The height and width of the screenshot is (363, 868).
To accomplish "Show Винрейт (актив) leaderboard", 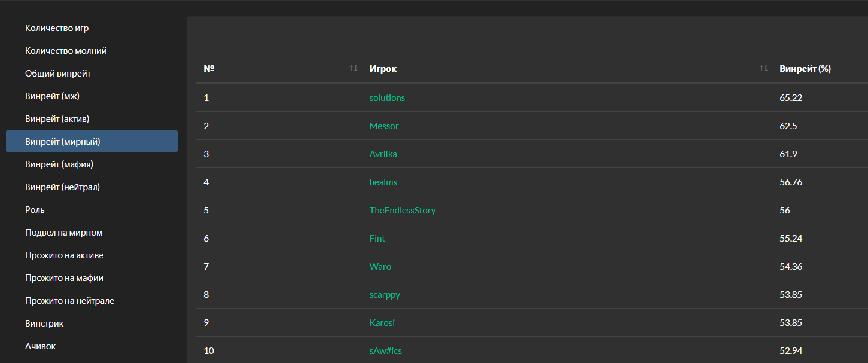I will [57, 119].
